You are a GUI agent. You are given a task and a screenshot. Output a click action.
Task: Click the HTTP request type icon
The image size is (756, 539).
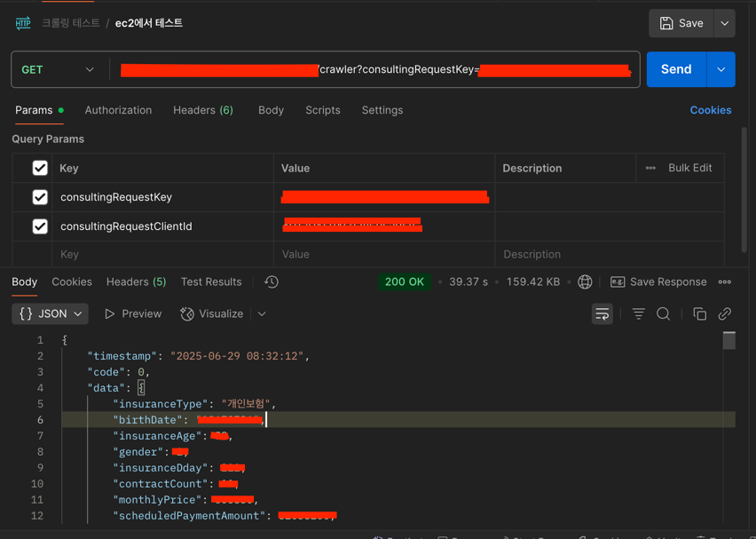23,23
